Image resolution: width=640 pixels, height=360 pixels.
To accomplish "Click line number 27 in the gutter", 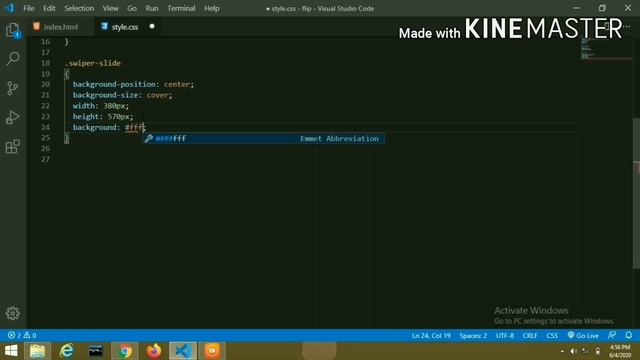I will click(x=45, y=159).
